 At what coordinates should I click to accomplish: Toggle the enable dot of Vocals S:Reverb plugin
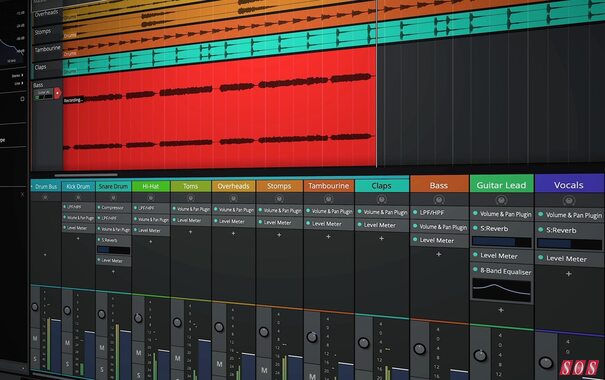pyautogui.click(x=541, y=230)
